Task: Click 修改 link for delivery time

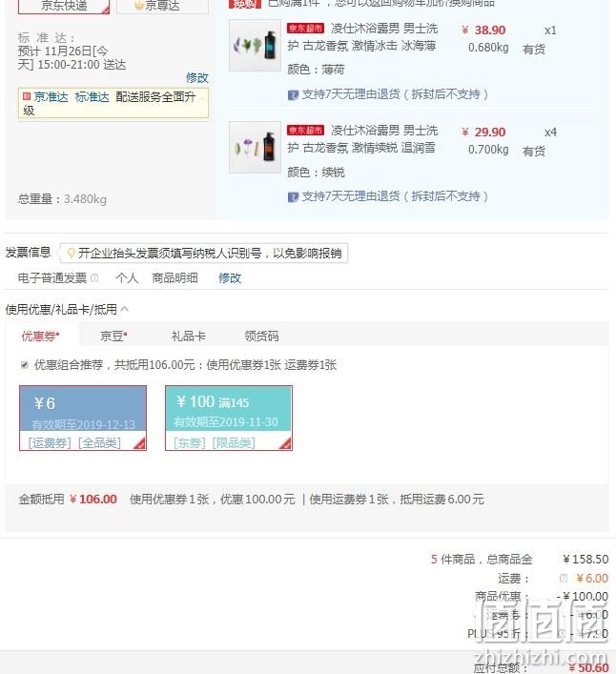Action: coord(196,78)
